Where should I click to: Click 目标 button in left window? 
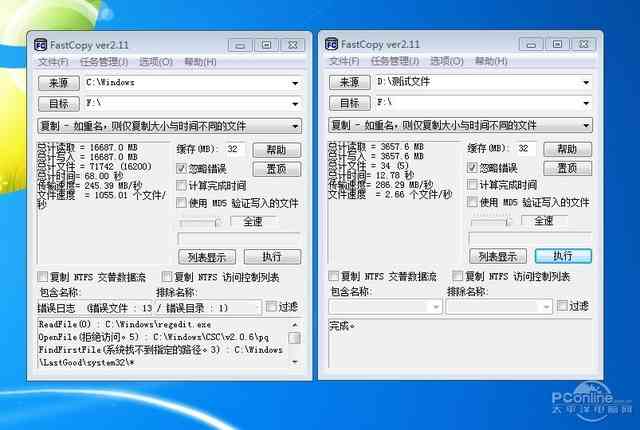point(59,104)
